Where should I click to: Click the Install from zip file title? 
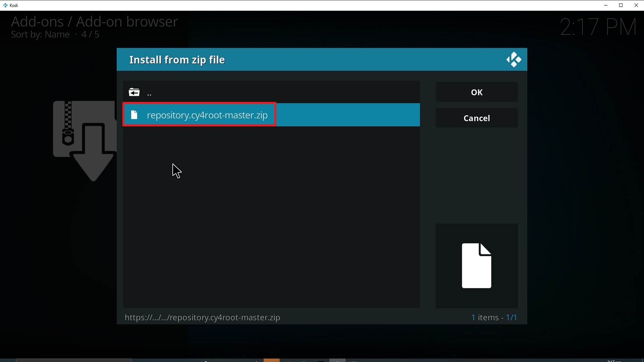(177, 60)
